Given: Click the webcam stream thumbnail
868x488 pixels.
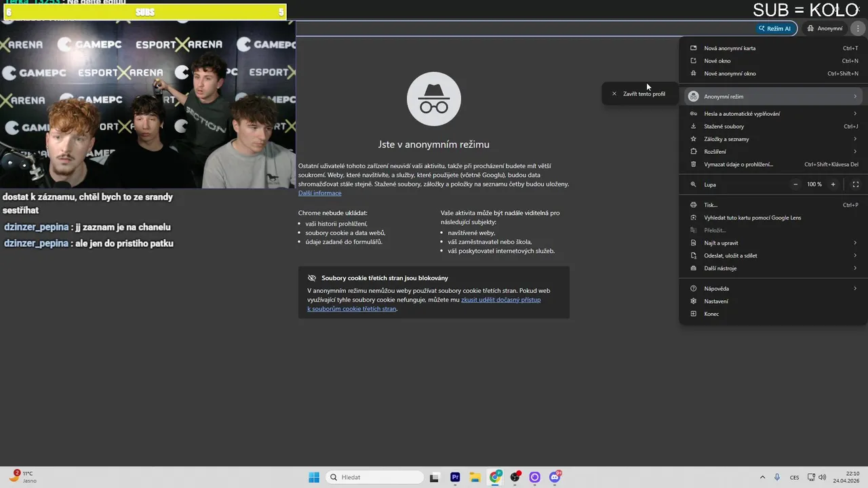Looking at the screenshot, I should pos(148,104).
